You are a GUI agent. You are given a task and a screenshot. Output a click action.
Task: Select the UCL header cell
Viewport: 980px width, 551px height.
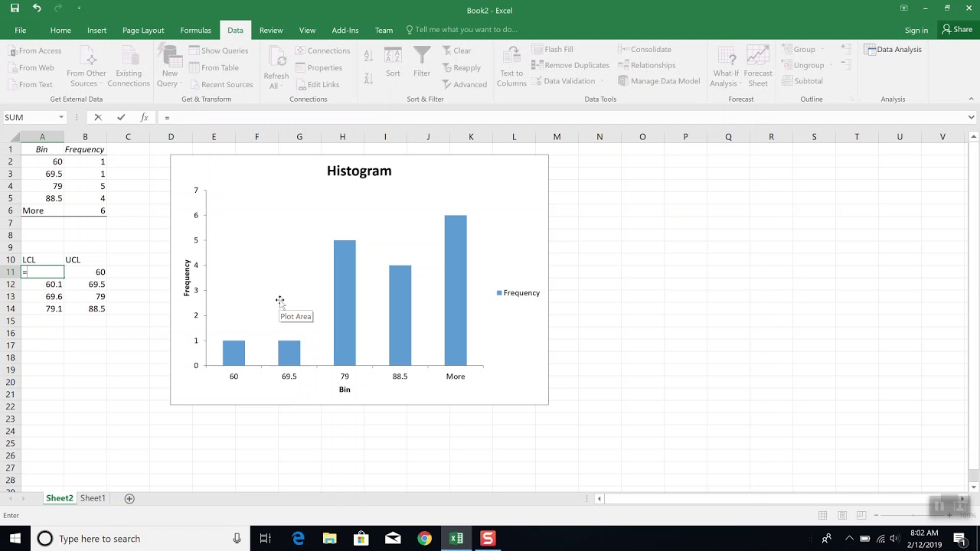click(85, 259)
